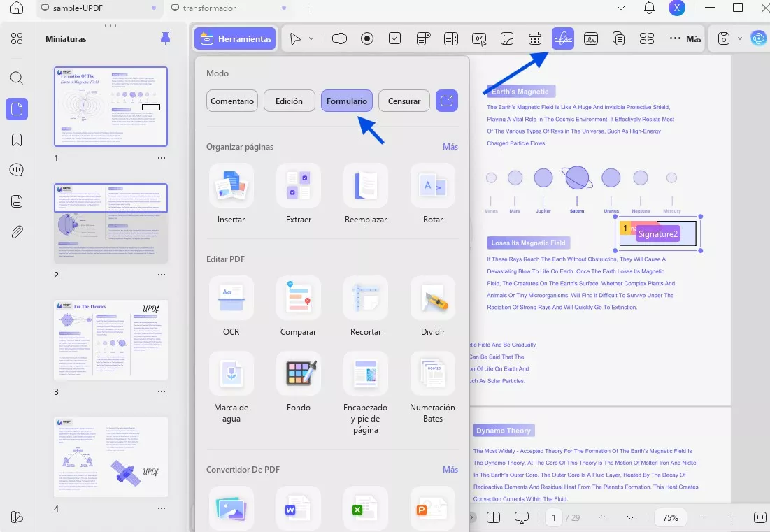Select the cursor selection tool
770x532 pixels.
point(294,38)
